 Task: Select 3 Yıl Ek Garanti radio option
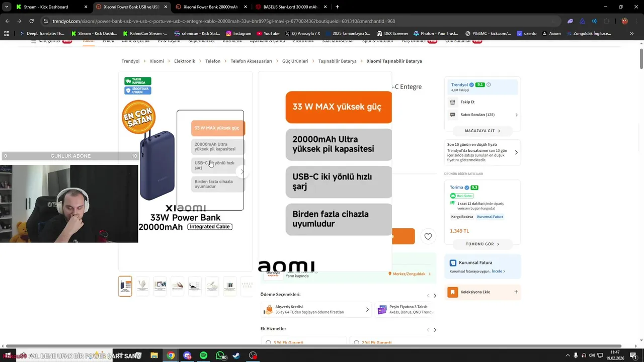267,343
